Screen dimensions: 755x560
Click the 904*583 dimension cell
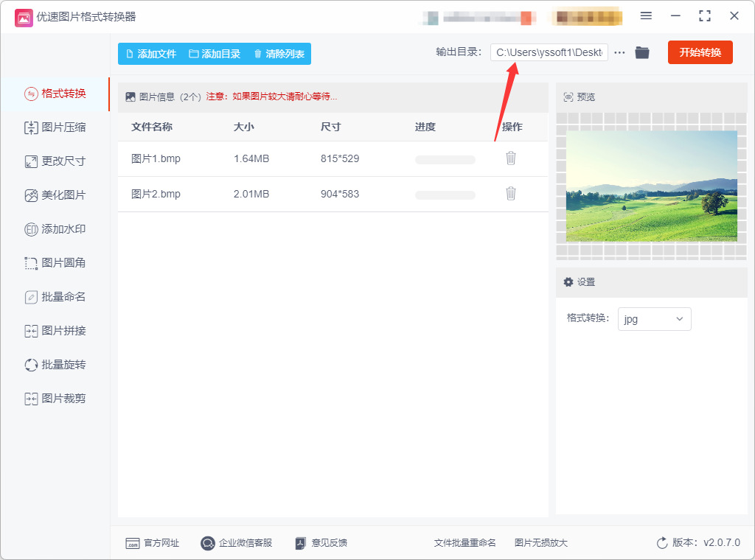pyautogui.click(x=340, y=194)
